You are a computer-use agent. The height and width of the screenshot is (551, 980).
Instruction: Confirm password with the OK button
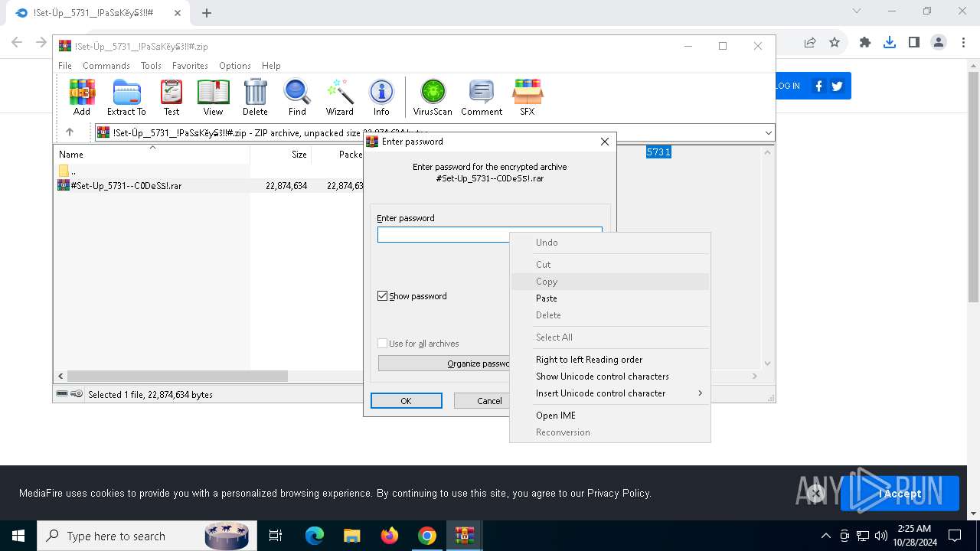click(407, 401)
